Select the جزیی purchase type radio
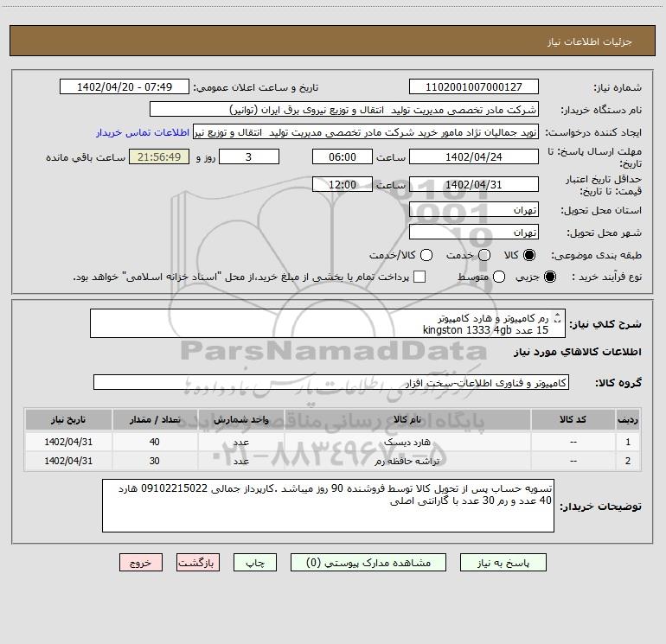Viewport: 666px width, 644px height. (x=550, y=277)
